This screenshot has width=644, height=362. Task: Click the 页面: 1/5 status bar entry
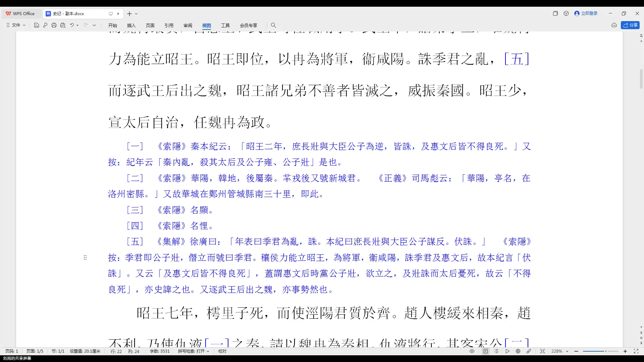pyautogui.click(x=35, y=351)
